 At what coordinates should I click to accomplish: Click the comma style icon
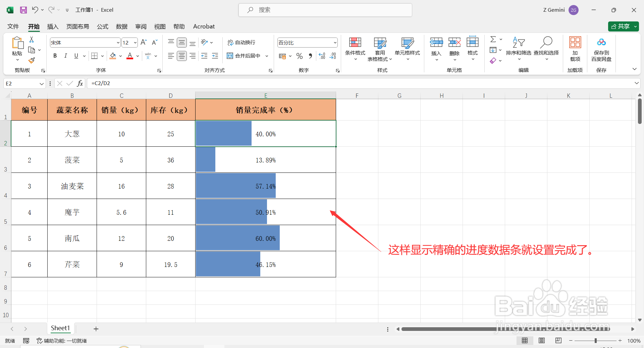click(310, 56)
